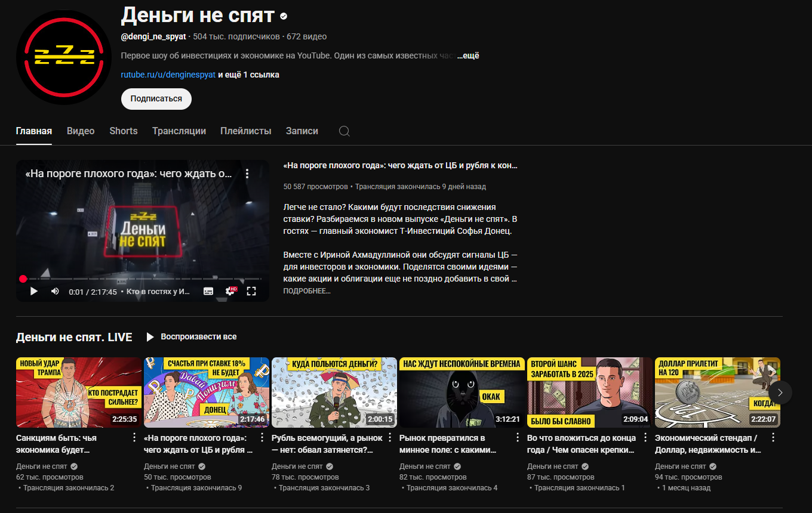Open video title 'Рубль всемогущий, а рынок — нет'
This screenshot has width=812, height=513.
pos(327,444)
